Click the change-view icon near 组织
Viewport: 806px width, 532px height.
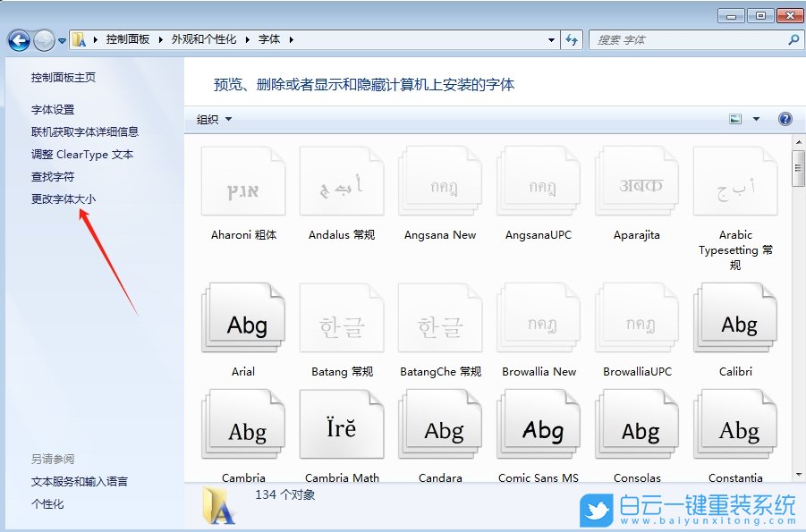734,118
